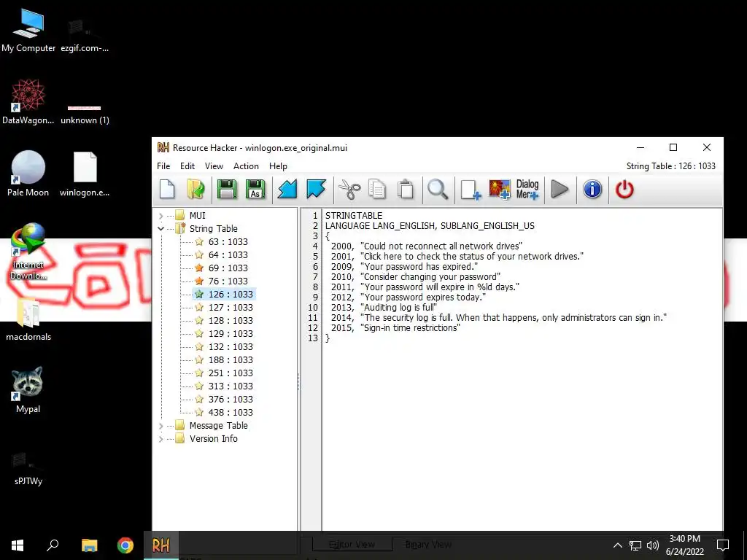Select the String Table folder label
747x560 pixels.
pyautogui.click(x=213, y=228)
